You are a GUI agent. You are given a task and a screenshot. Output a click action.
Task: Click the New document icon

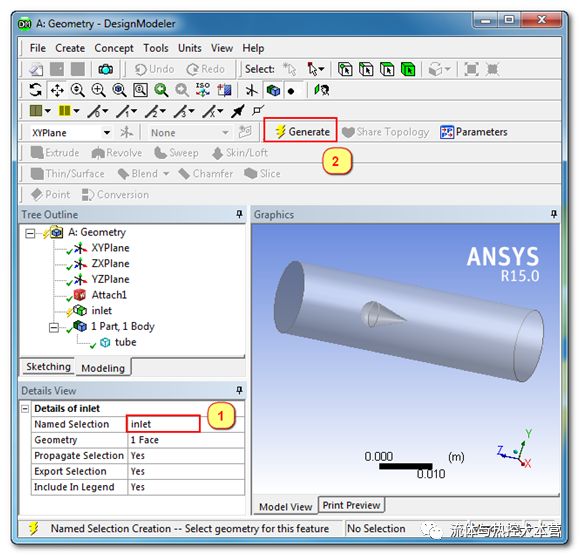pyautogui.click(x=36, y=69)
